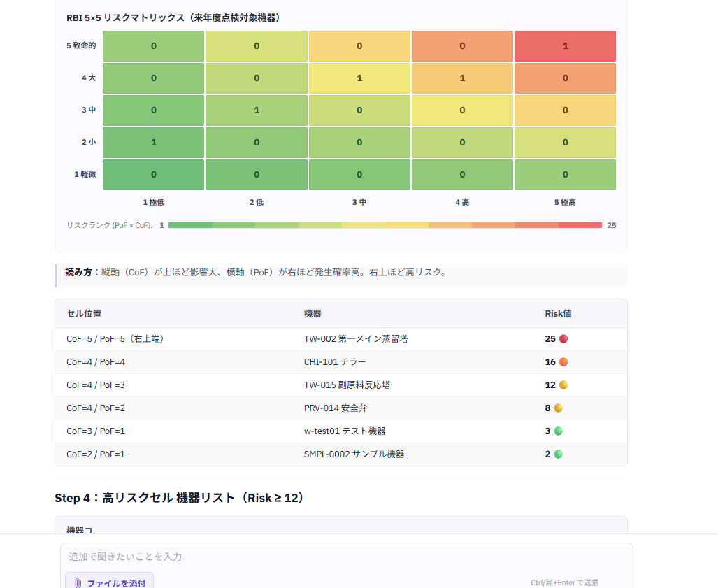The height and width of the screenshot is (588, 718).
Task: Click the red dot beside Risk 25
Action: coord(563,339)
